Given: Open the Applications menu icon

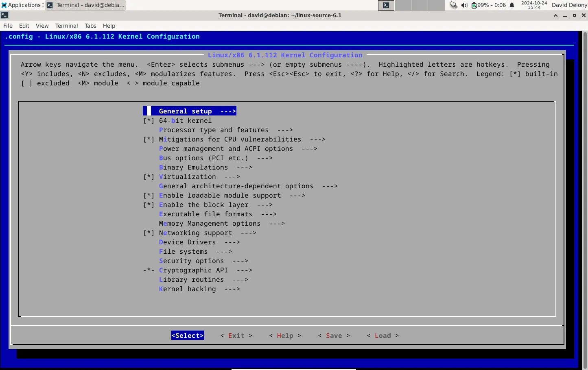Looking at the screenshot, I should [4, 5].
